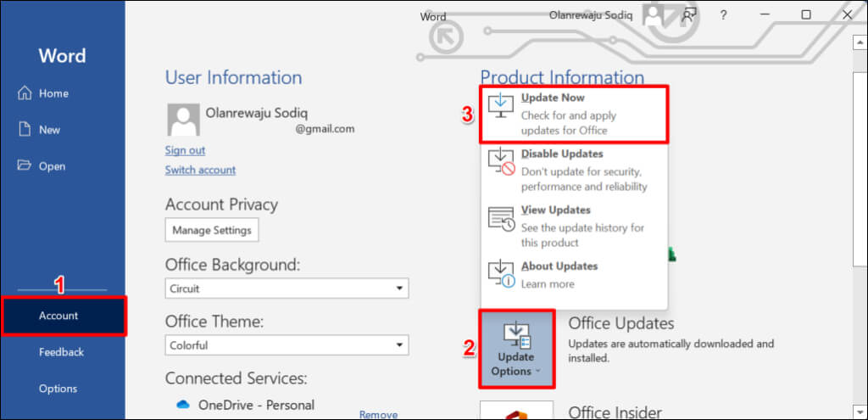Click the Manage Settings button
Viewport: 868px width, 420px height.
212,230
